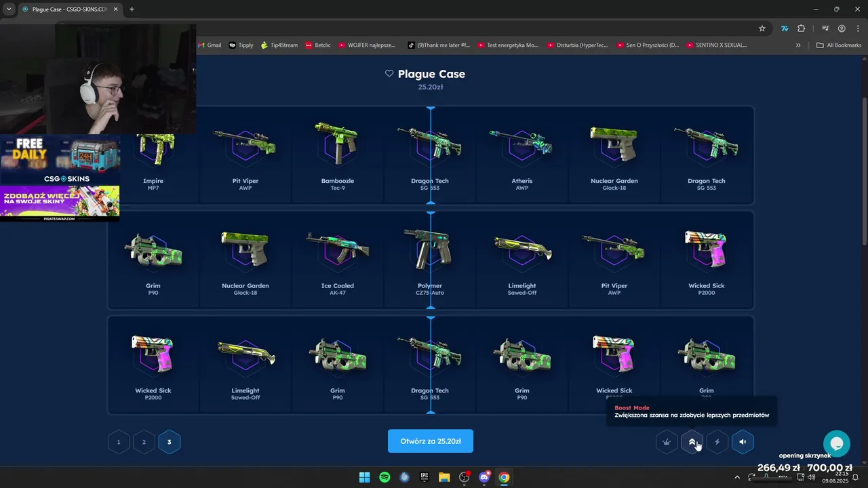
Task: Open the Betclic bookmark
Action: (319, 45)
